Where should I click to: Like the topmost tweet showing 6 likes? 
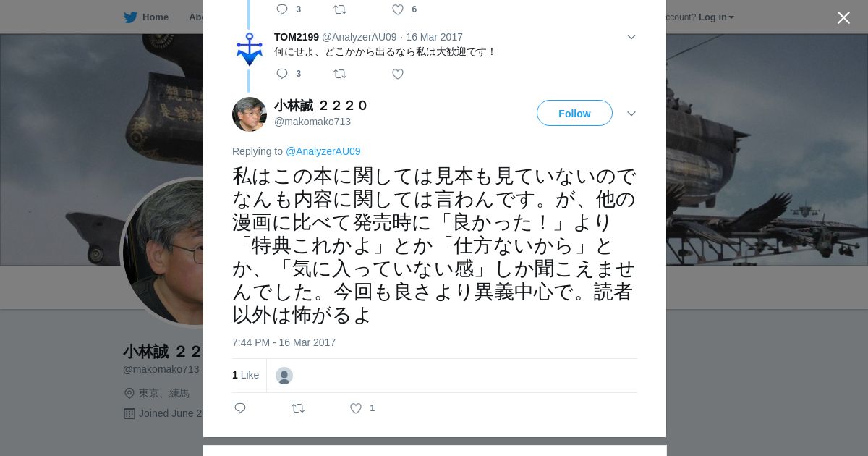click(398, 9)
